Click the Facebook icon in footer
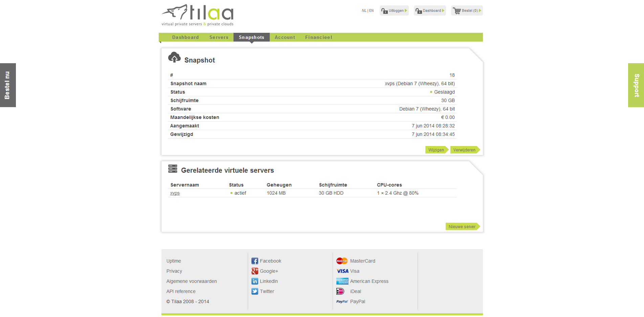Image resolution: width=644 pixels, height=317 pixels. [254, 261]
